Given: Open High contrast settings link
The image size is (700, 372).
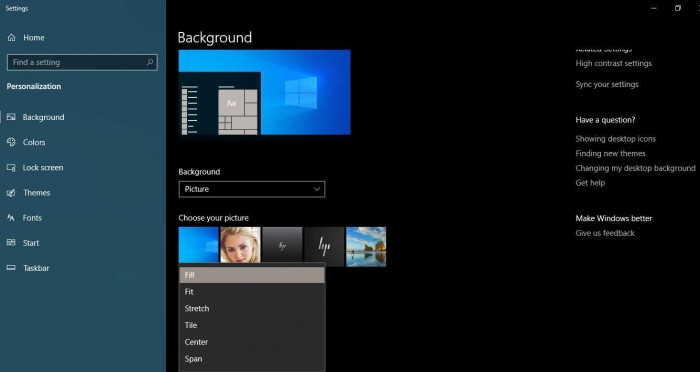Looking at the screenshot, I should [613, 63].
